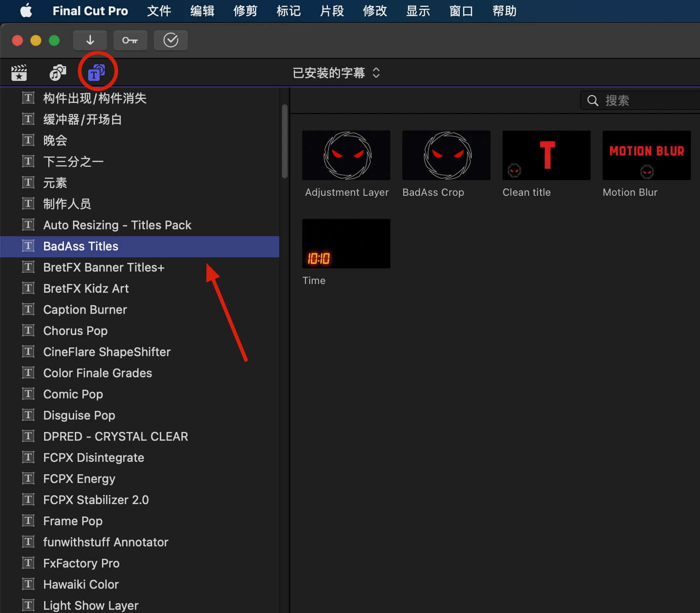Select the BretFX Banner Titles+ category
Image resolution: width=700 pixels, height=613 pixels.
click(140, 267)
